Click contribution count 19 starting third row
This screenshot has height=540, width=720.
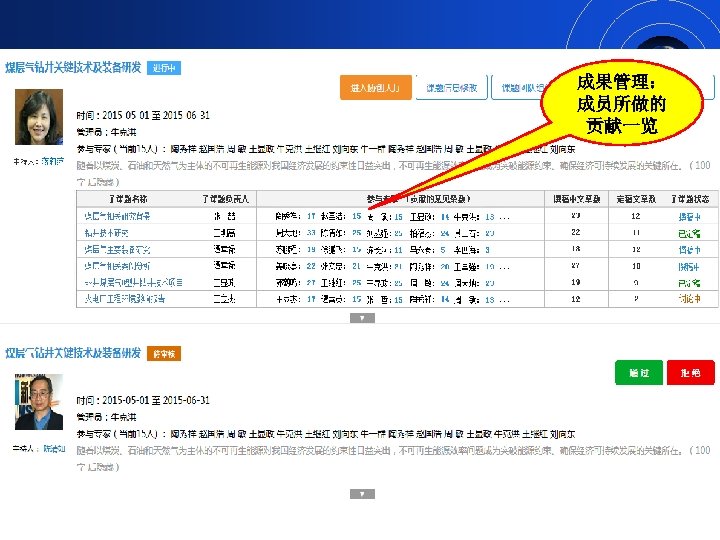click(x=311, y=250)
